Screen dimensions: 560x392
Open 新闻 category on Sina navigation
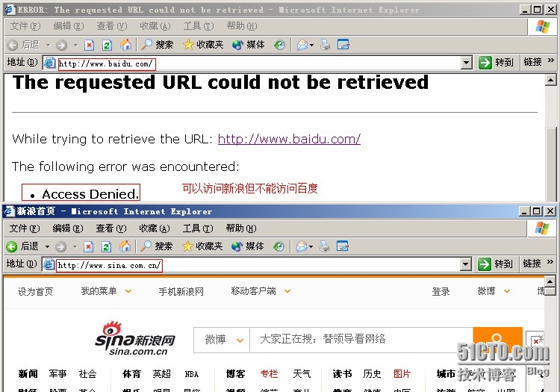point(28,374)
